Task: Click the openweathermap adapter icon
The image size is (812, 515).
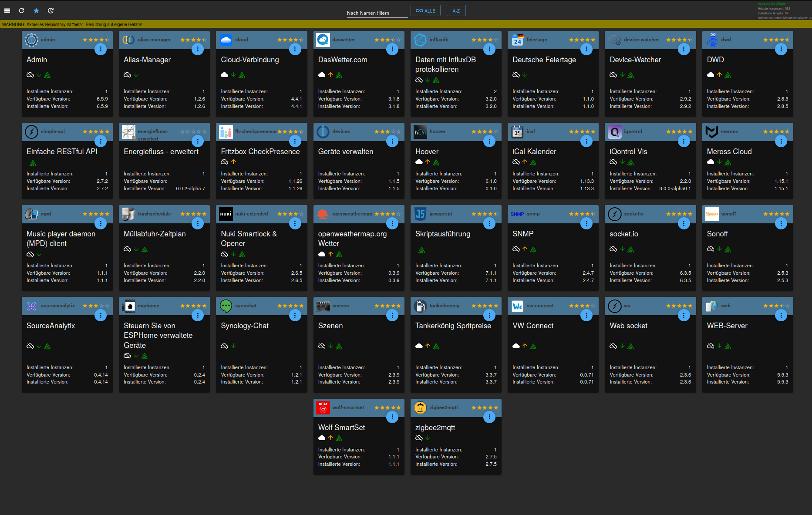Action: pyautogui.click(x=323, y=214)
